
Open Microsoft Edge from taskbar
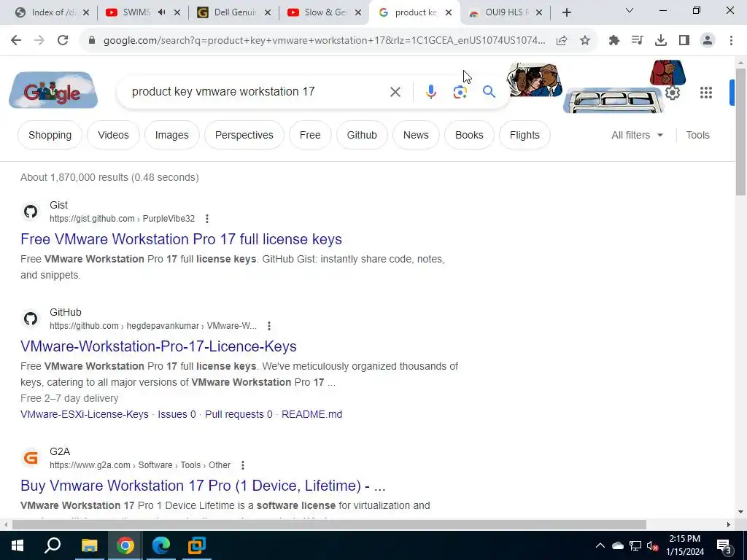coord(161,545)
